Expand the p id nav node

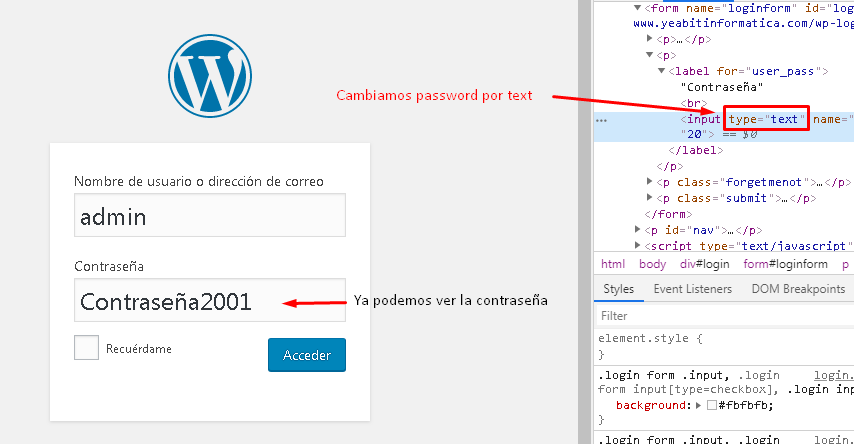637,229
